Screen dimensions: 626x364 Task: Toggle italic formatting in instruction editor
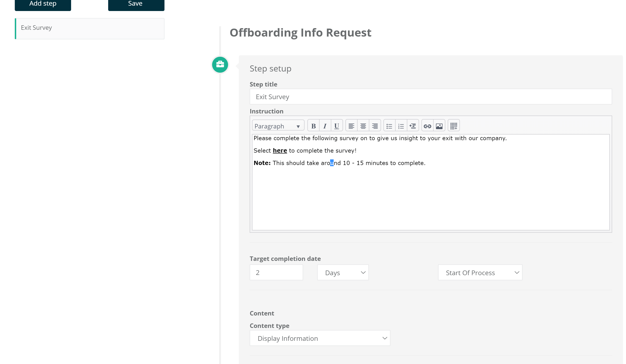[325, 126]
